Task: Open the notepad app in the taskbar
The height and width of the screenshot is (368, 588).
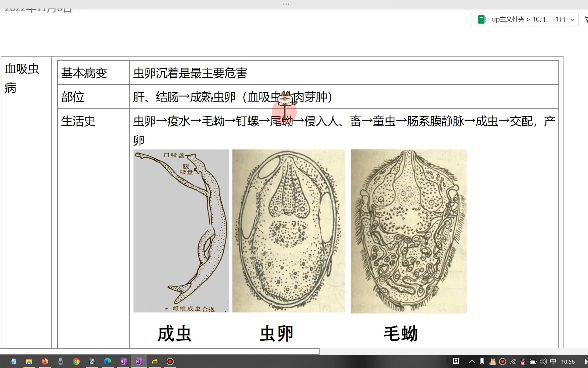Action: click(x=13, y=362)
